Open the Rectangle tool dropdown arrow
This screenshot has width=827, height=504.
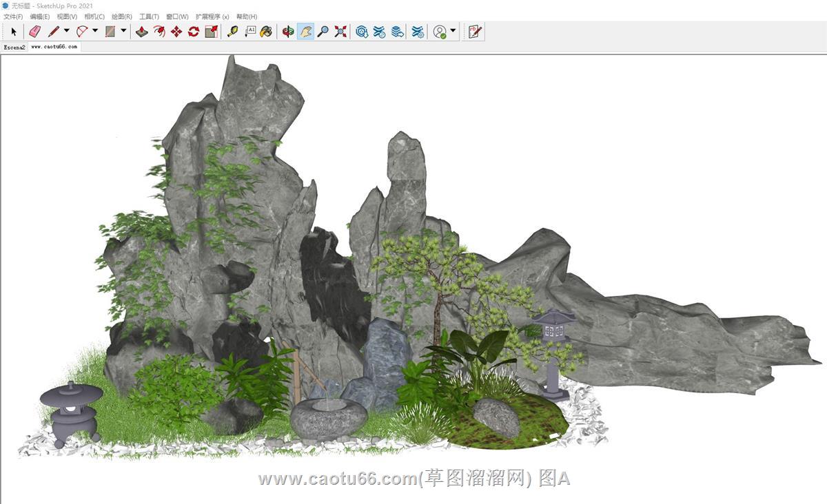point(124,31)
